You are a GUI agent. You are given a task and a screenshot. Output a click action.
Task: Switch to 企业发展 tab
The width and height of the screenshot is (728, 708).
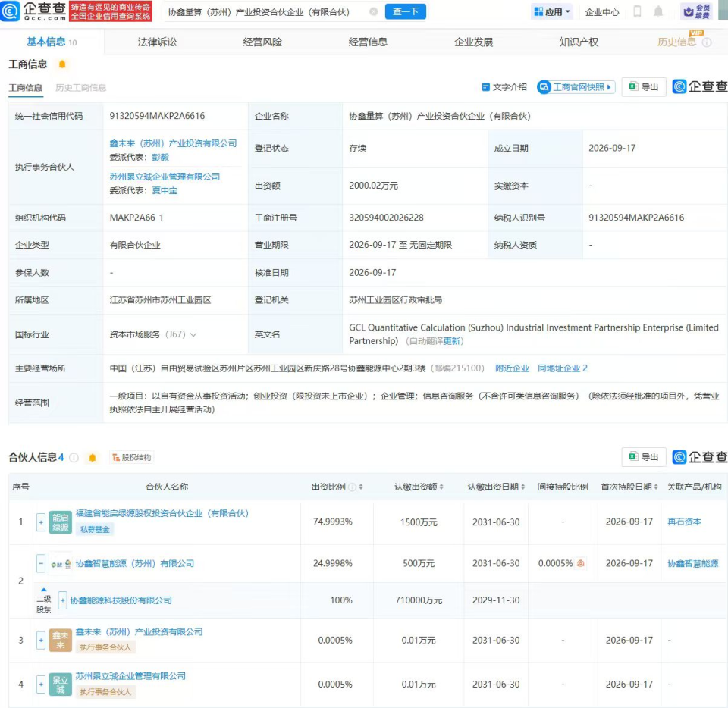click(473, 42)
